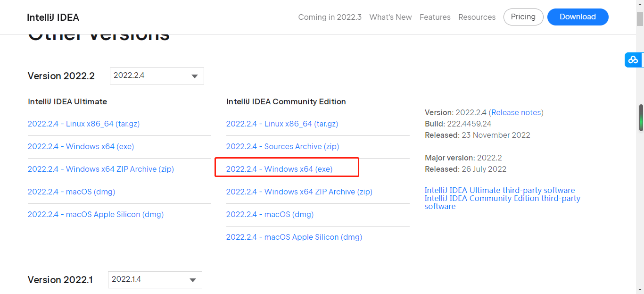Viewport: 644px width, 294px height.
Task: Download Community 2022.2.4 Windows x64 ZIP Archive
Action: pyautogui.click(x=299, y=192)
